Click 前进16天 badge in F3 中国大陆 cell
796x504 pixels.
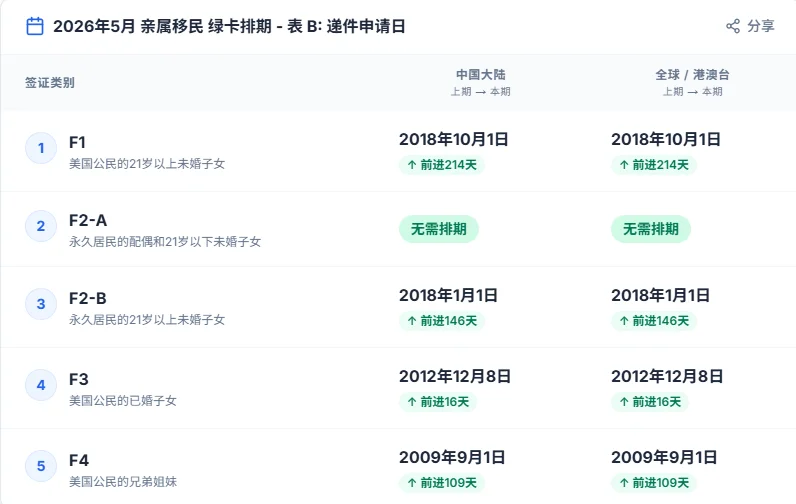pos(438,402)
